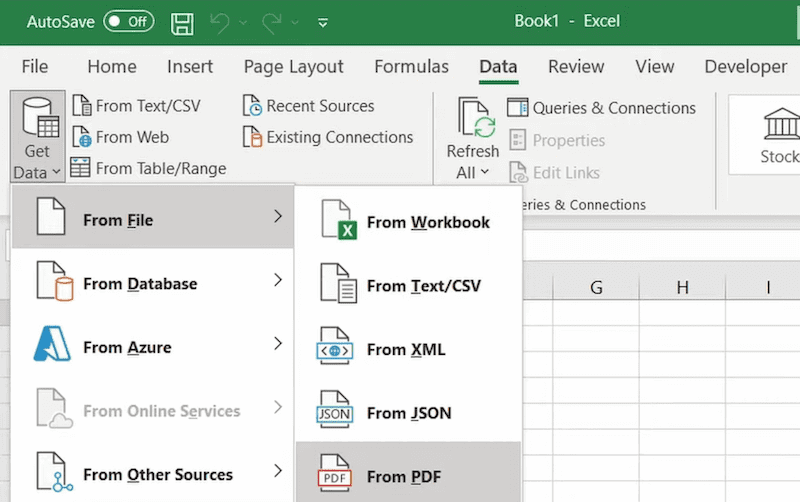Choose From Other Sources menu entry
The image size is (800, 502).
(x=153, y=472)
